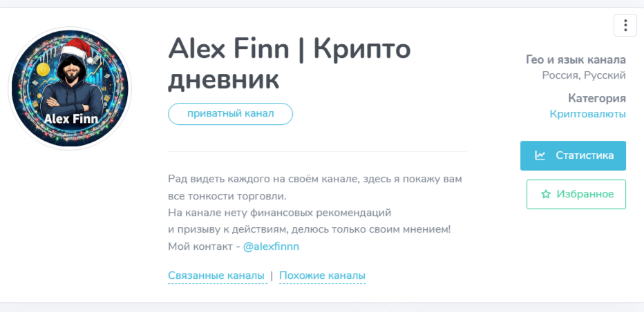Click the star icon beside Избранное
This screenshot has height=312, width=644.
point(546,194)
